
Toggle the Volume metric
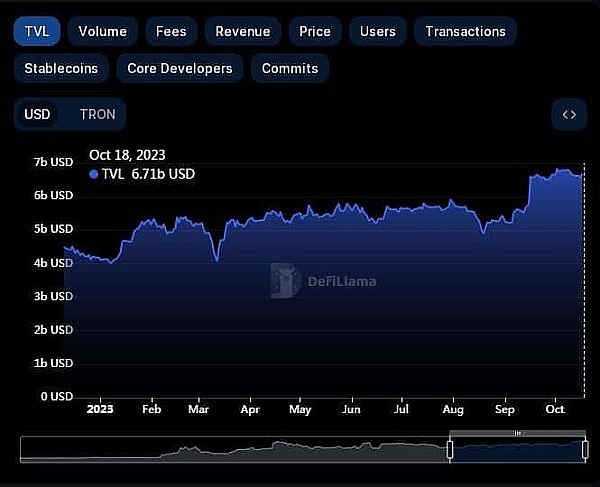pyautogui.click(x=102, y=31)
